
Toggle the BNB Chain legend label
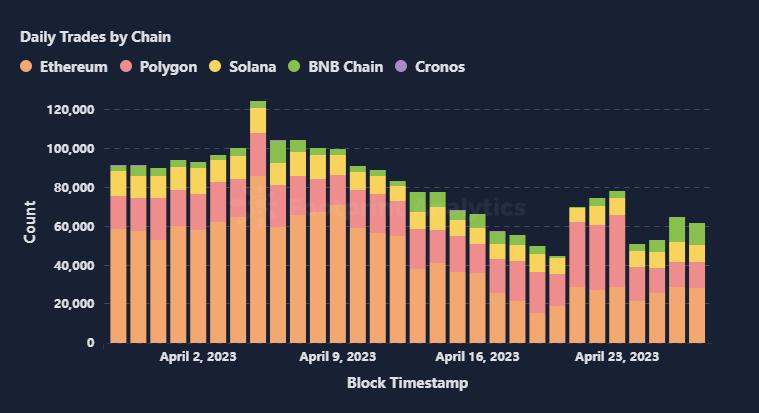coord(346,67)
